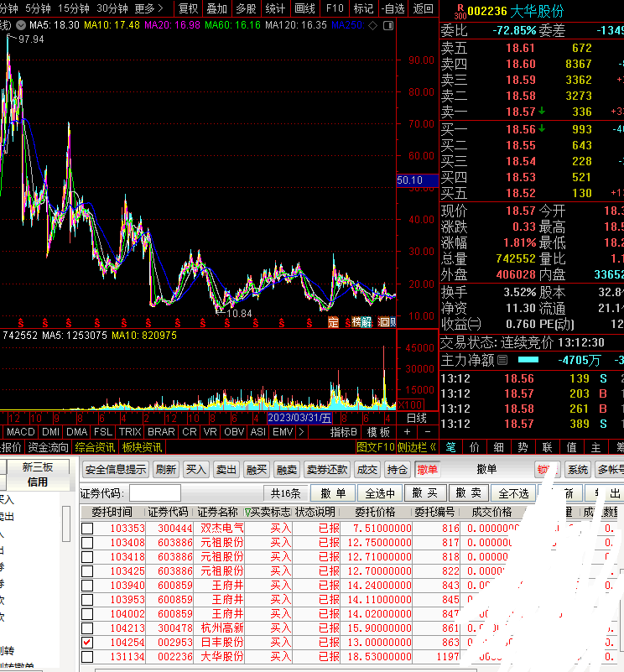Open 模板 template menu
This screenshot has width=624, height=672.
[x=378, y=432]
